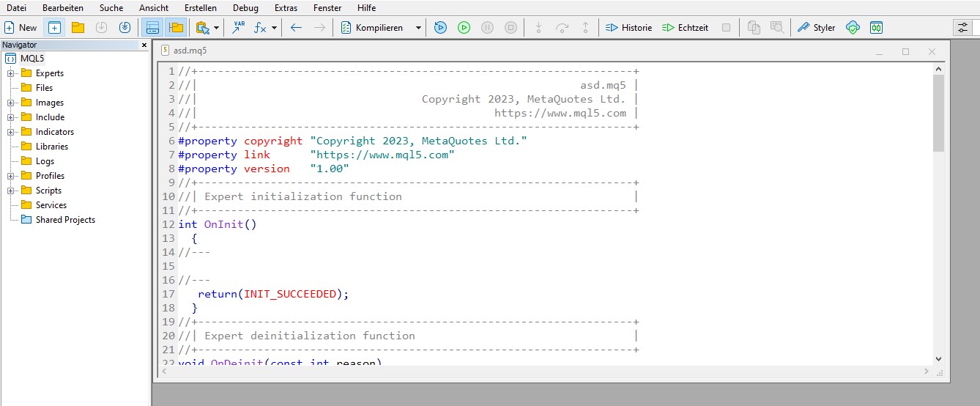980x406 pixels.
Task: Toggle the Navigator panel icon
Action: tap(175, 27)
